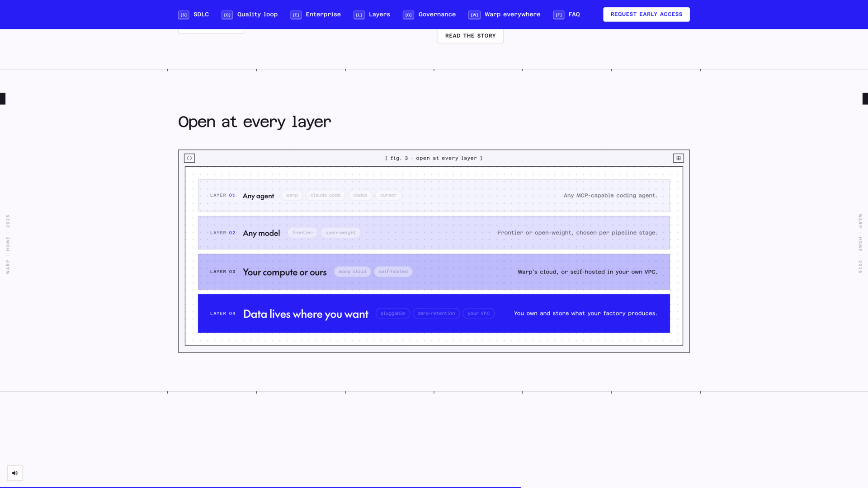Open the SDLC nav item

click(193, 14)
